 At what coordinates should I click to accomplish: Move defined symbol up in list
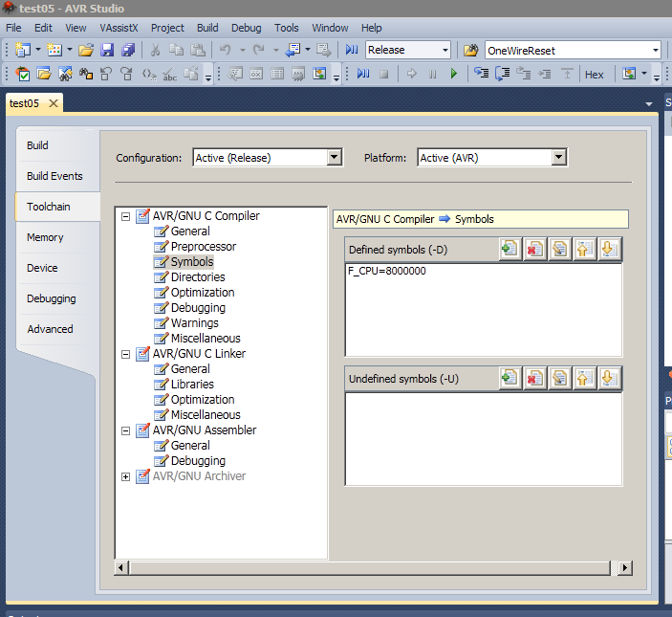coord(584,250)
